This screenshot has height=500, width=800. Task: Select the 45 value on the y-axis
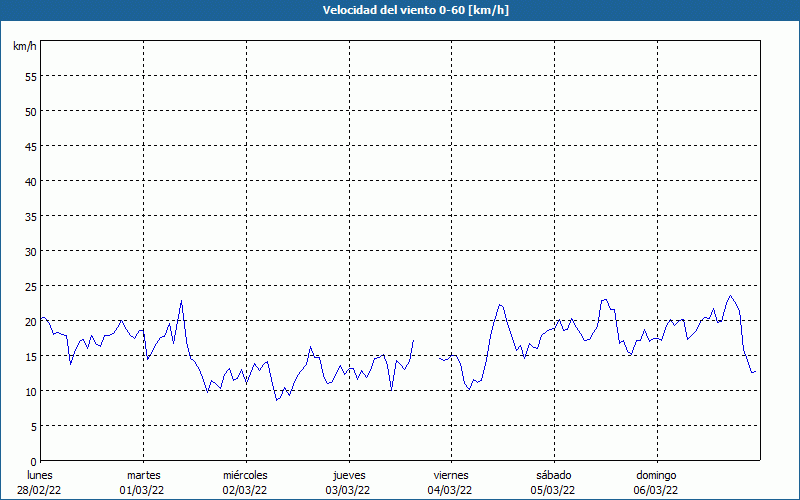tap(31, 147)
